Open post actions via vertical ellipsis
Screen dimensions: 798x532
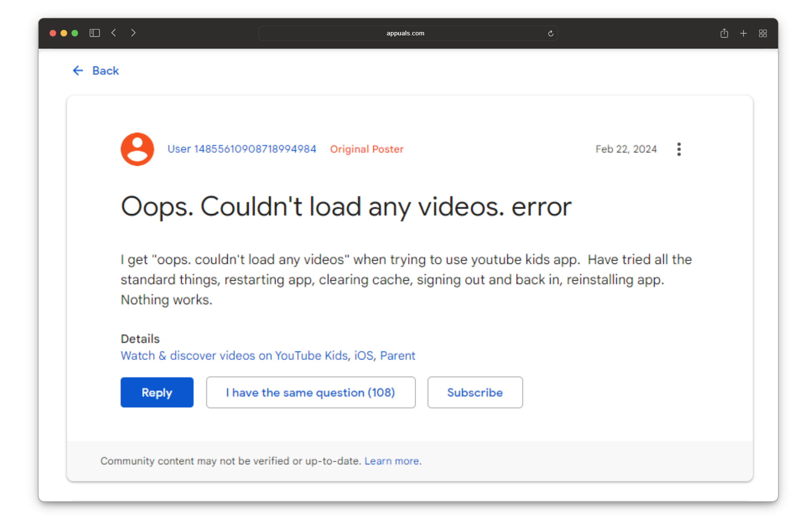(x=679, y=149)
